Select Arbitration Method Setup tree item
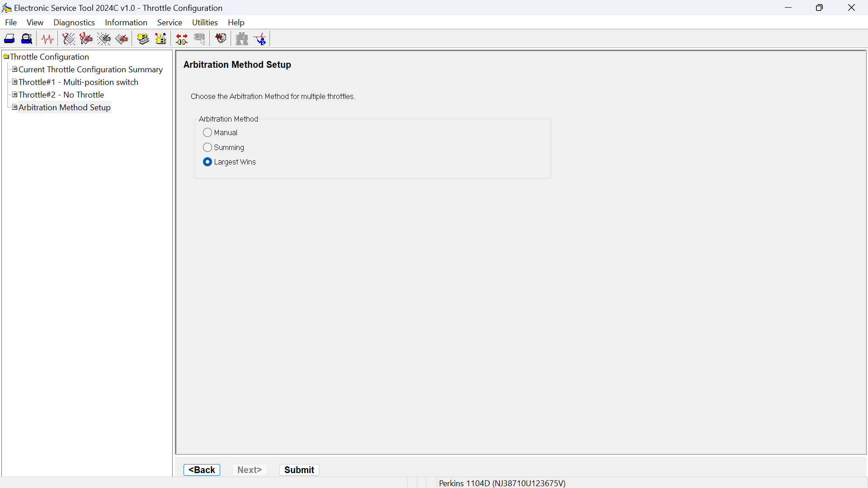This screenshot has height=488, width=868. point(65,107)
